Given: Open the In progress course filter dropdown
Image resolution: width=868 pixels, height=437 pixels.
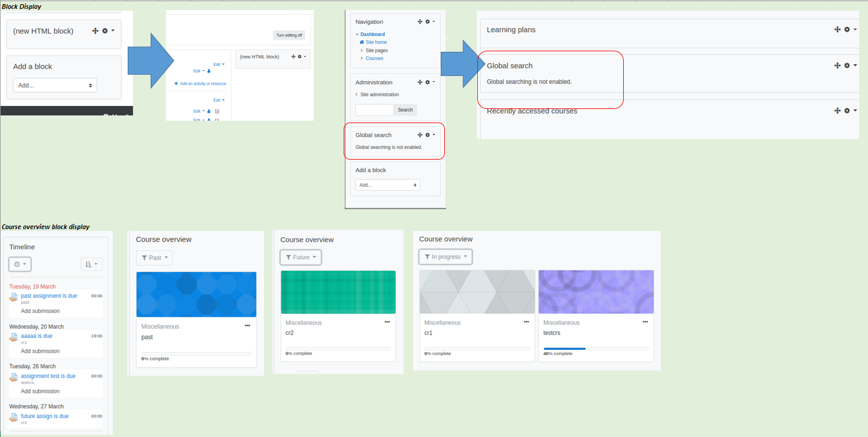Looking at the screenshot, I should tap(445, 257).
